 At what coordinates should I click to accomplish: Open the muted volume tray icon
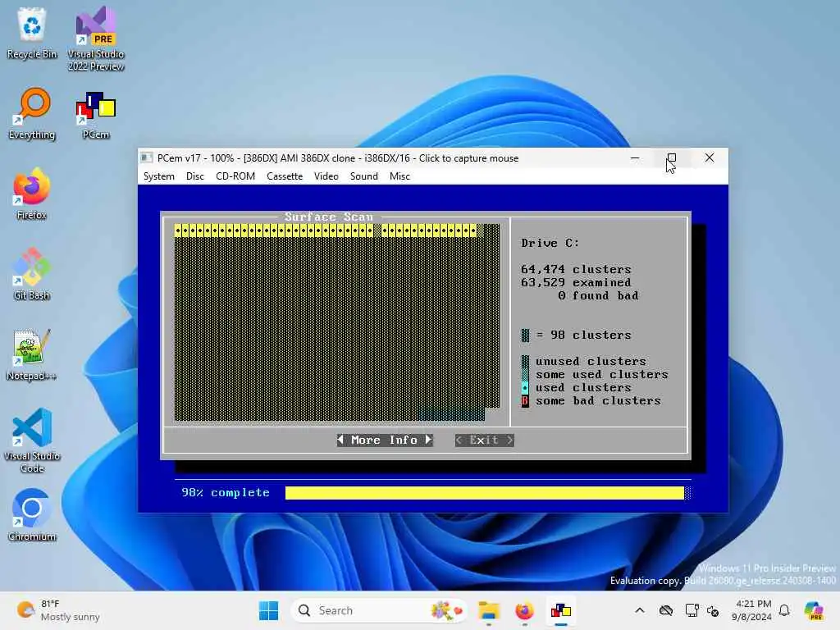pos(713,610)
